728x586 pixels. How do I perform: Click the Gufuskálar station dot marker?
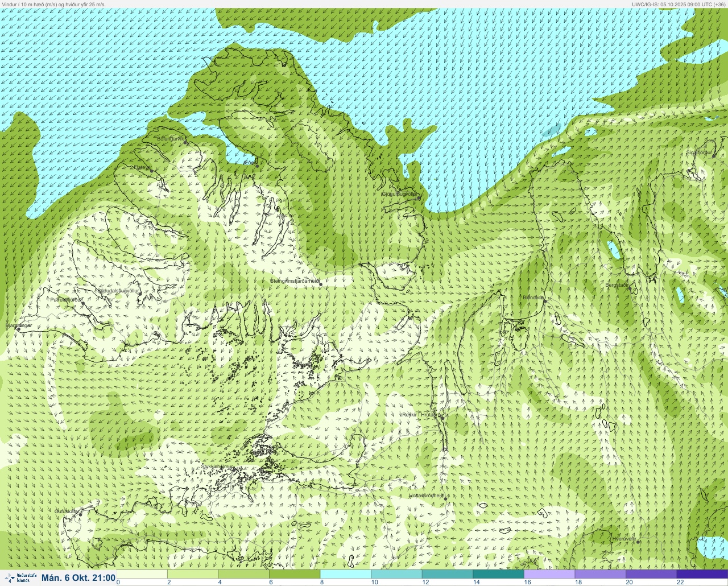(x=80, y=514)
